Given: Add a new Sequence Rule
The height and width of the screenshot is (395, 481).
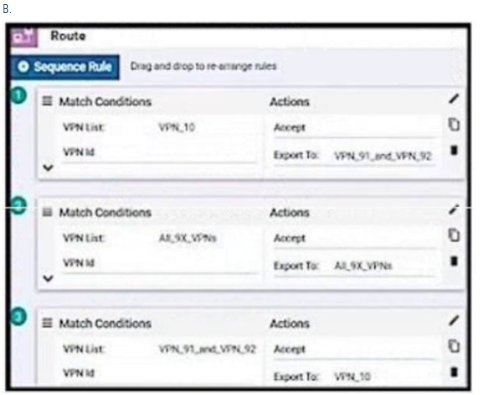Looking at the screenshot, I should point(65,67).
